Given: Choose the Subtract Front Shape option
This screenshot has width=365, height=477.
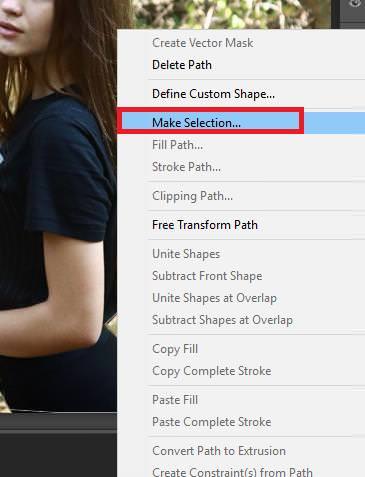Looking at the screenshot, I should click(207, 276).
